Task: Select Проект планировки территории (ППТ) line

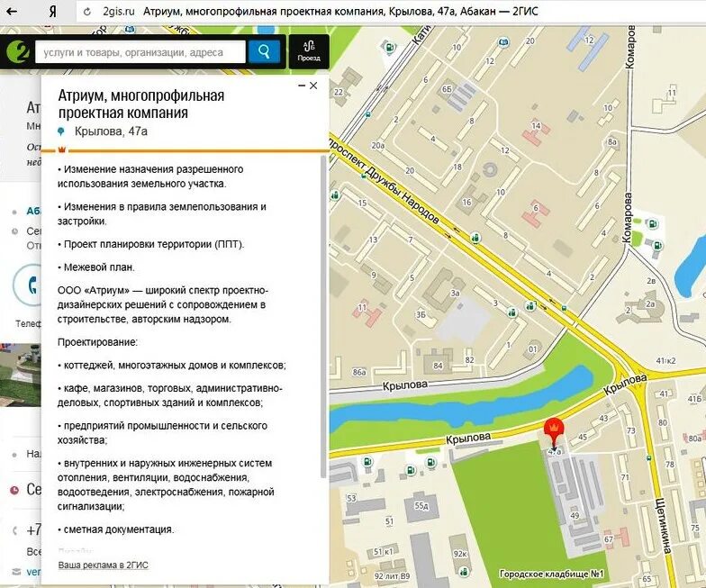Action: coord(151,245)
